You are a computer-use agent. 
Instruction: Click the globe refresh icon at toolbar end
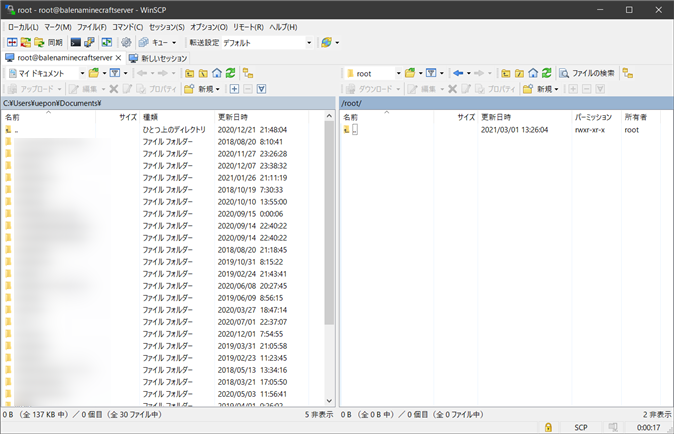coord(326,43)
